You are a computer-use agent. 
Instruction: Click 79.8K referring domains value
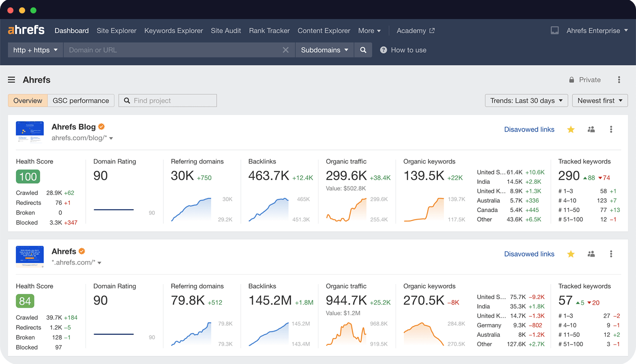pyautogui.click(x=188, y=300)
